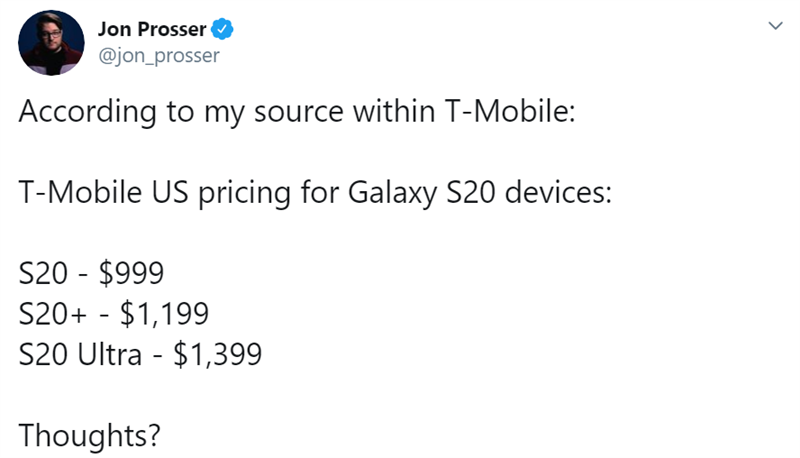Click the word "Galaxy" in the tweet text
800x458 pixels.
click(392, 193)
